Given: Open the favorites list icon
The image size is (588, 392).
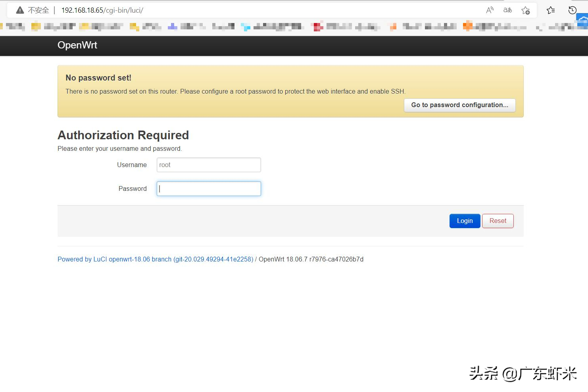Looking at the screenshot, I should pyautogui.click(x=551, y=10).
